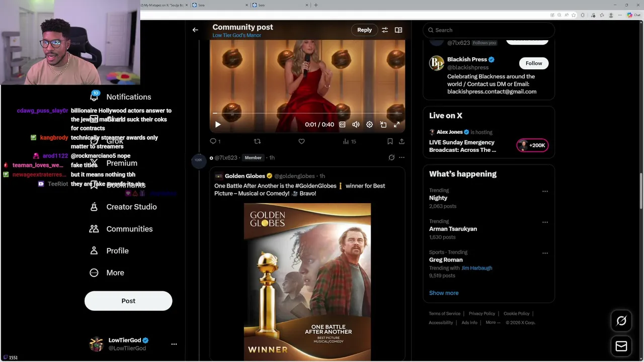This screenshot has width=644, height=362.
Task: Repost the video post
Action: pyautogui.click(x=257, y=142)
